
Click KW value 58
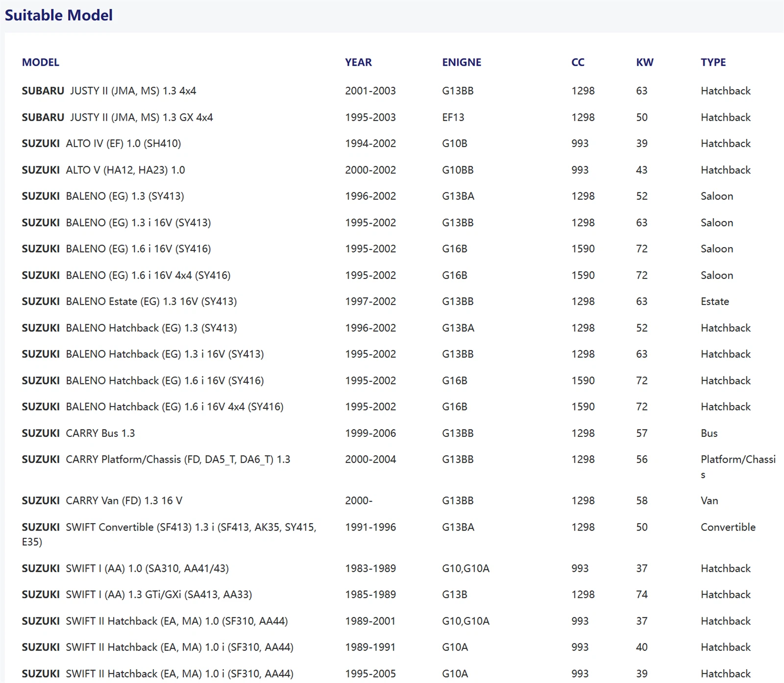point(641,501)
